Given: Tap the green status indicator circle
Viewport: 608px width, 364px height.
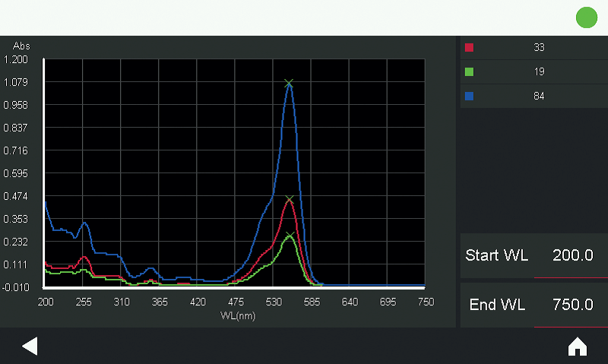Looking at the screenshot, I should coord(587,17).
